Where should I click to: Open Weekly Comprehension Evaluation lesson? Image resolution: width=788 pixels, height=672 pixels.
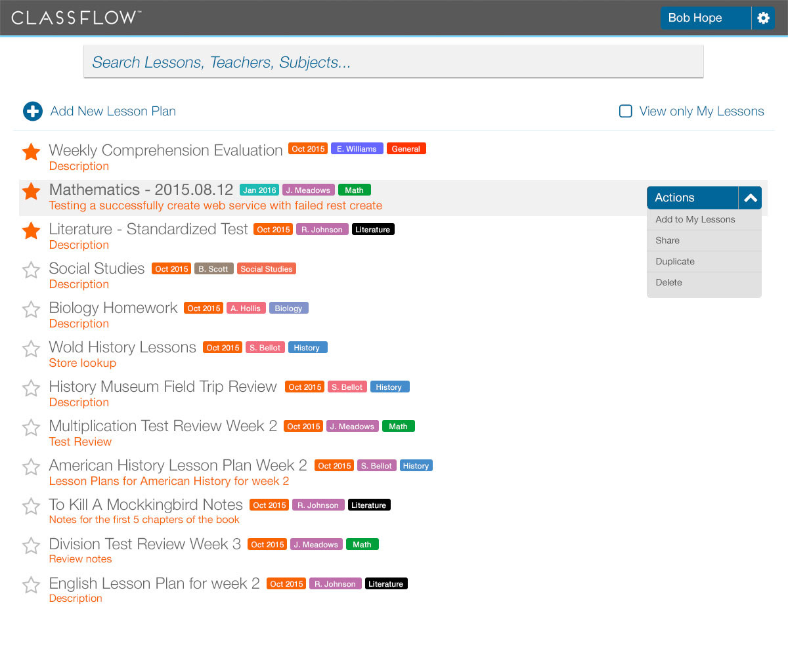(x=165, y=150)
